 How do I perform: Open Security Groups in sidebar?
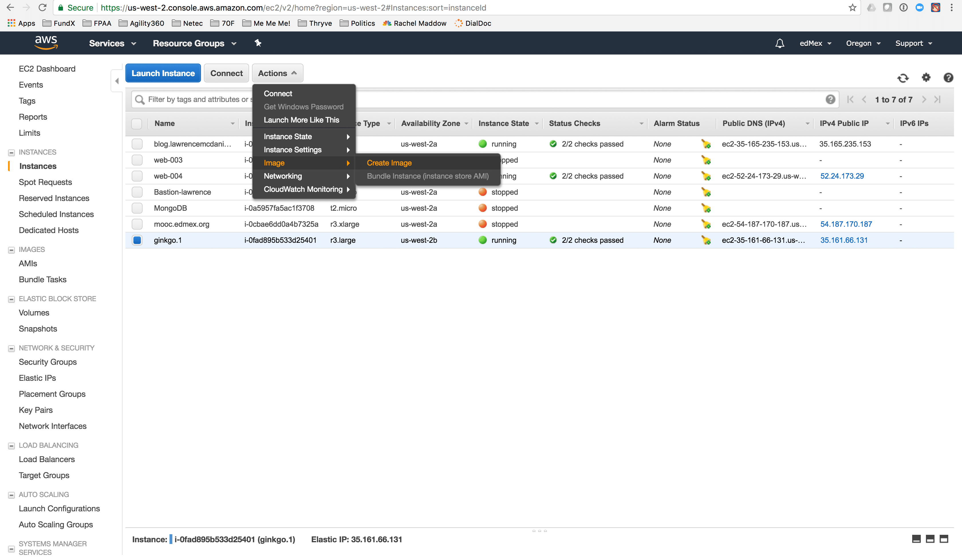pos(48,362)
